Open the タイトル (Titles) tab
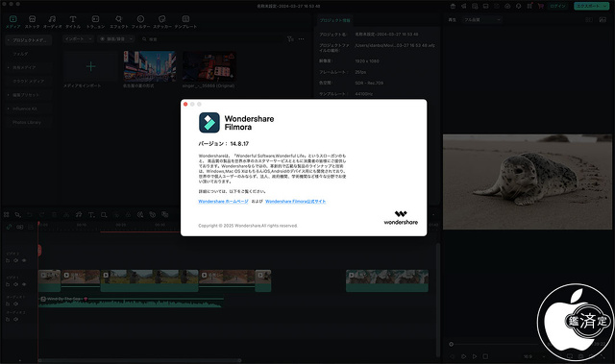The height and width of the screenshot is (364, 615). coord(73,22)
